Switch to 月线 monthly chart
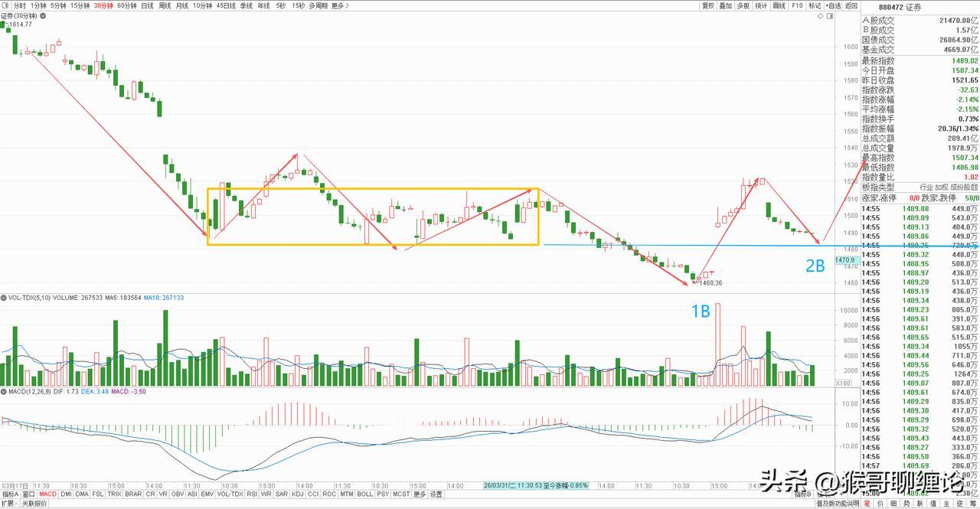Screen dimensions: 980x509 [182, 5]
